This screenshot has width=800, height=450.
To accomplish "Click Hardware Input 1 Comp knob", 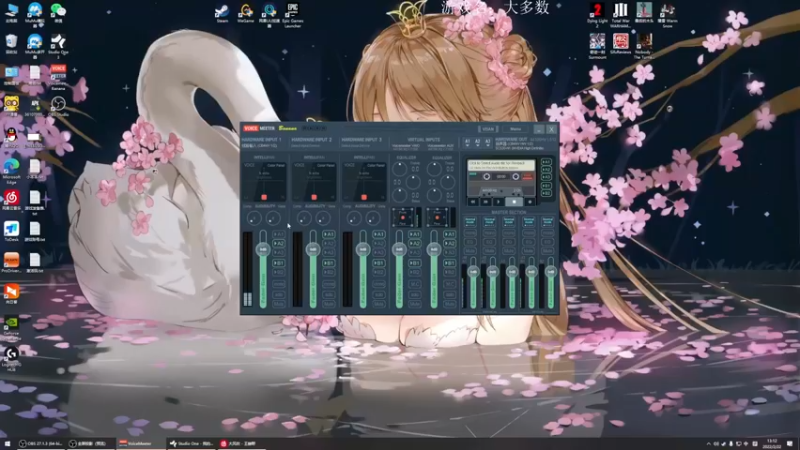I will tap(254, 218).
